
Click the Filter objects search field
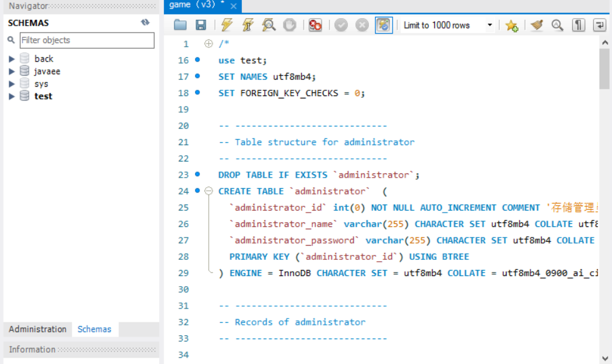click(x=87, y=41)
